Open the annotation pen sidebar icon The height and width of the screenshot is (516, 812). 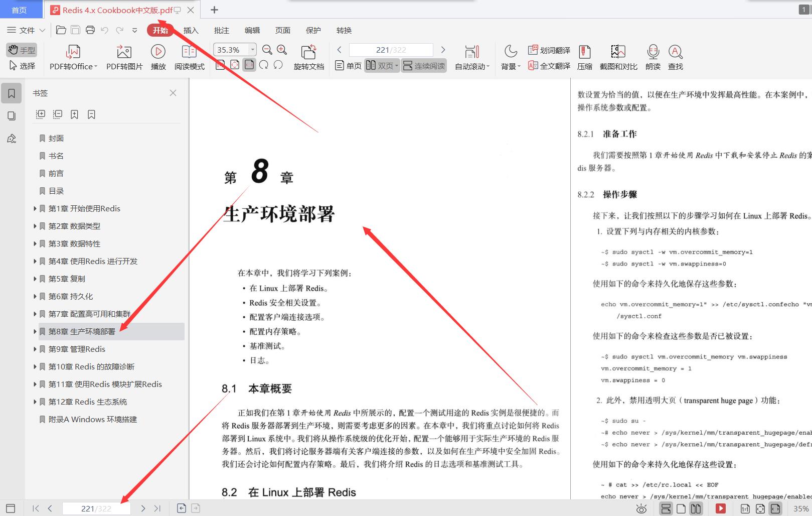pyautogui.click(x=12, y=139)
